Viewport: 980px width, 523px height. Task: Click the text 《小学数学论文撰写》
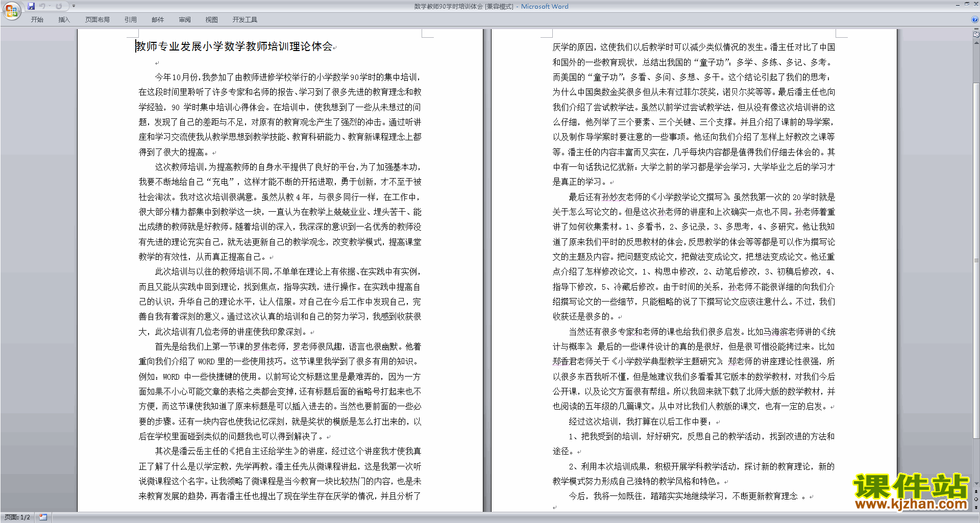pyautogui.click(x=692, y=197)
